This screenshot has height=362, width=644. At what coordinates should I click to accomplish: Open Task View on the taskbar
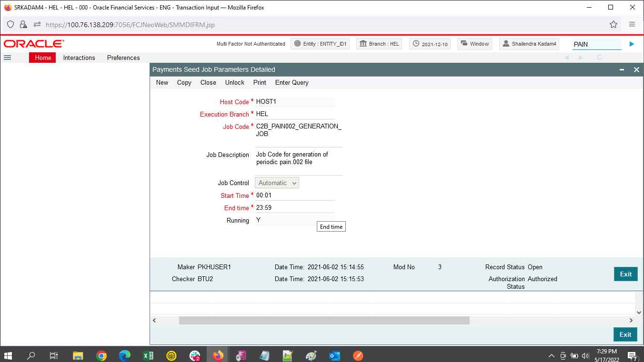pos(54,355)
